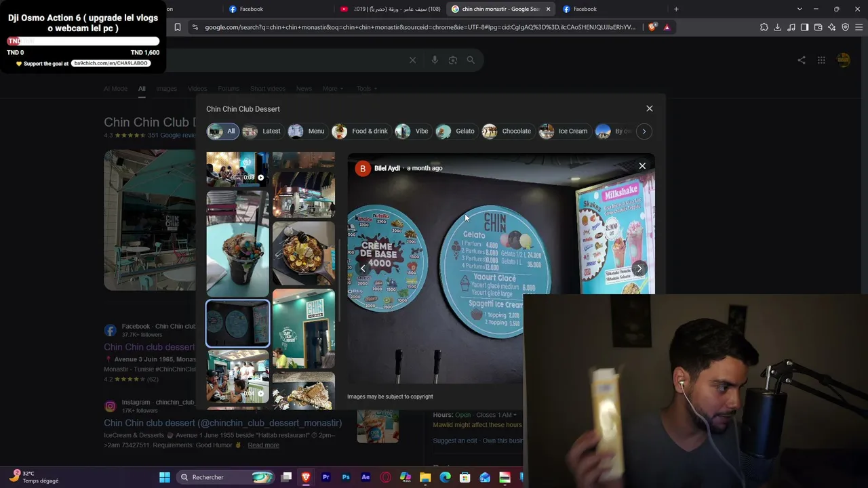Viewport: 868px width, 488px height.
Task: Open After Effects from taskbar
Action: pyautogui.click(x=366, y=477)
